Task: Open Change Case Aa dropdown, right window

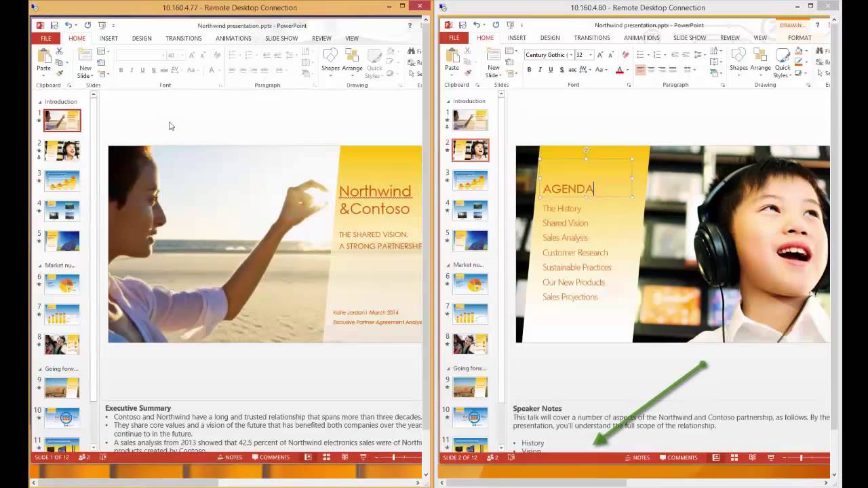Action: 599,70
